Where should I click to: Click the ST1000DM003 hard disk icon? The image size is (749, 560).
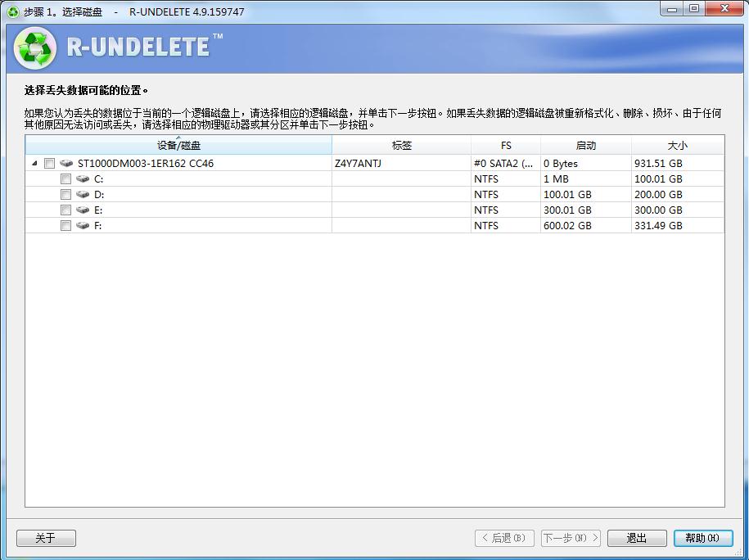pyautogui.click(x=66, y=164)
